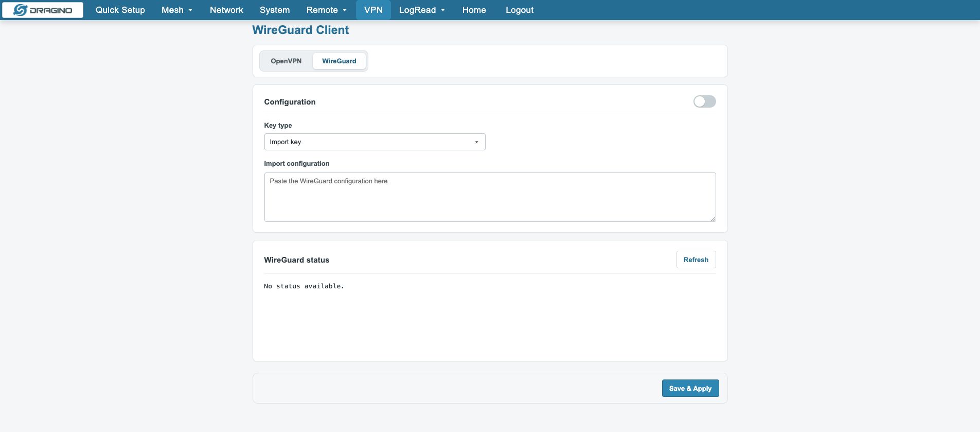Expand the LogRead dropdown menu
The image size is (980, 432).
pos(422,10)
